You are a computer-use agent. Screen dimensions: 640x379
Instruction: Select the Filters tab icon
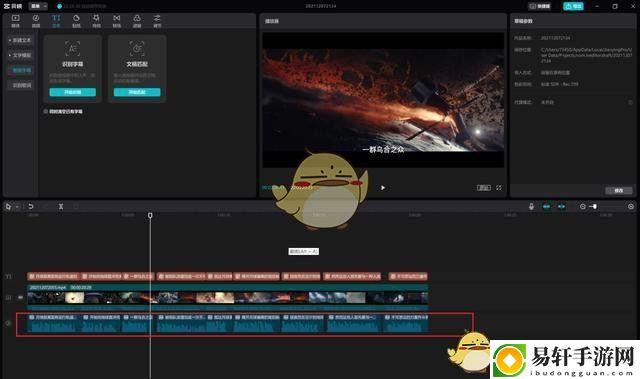[137, 20]
